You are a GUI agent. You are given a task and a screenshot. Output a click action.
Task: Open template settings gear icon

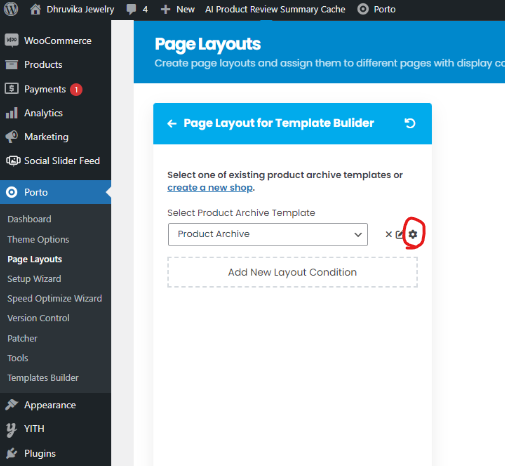click(413, 234)
